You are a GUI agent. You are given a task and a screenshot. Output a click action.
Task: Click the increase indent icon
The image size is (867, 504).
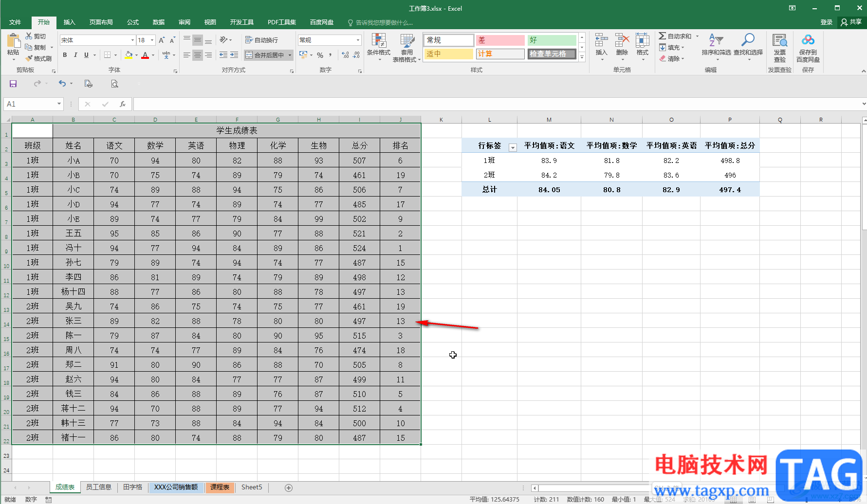234,55
